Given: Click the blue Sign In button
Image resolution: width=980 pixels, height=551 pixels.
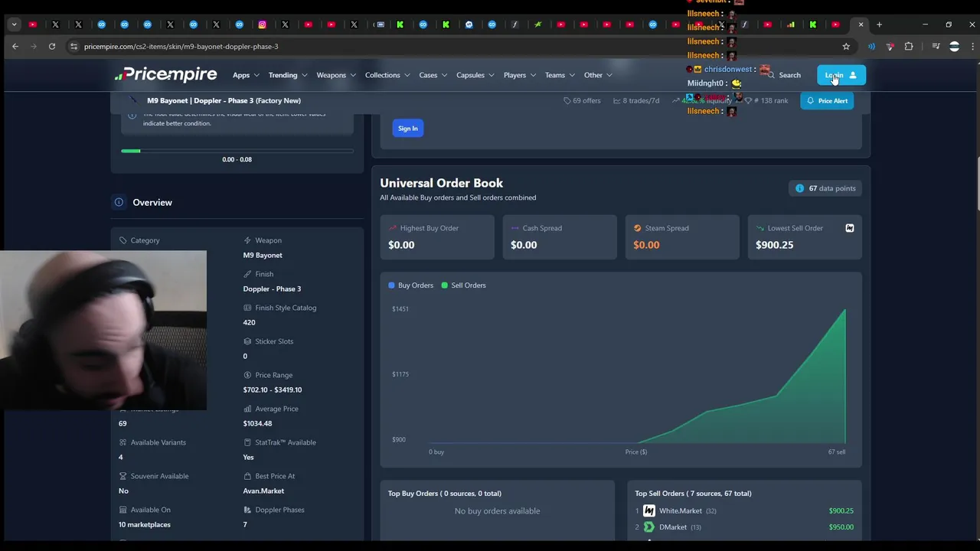Looking at the screenshot, I should click(408, 129).
